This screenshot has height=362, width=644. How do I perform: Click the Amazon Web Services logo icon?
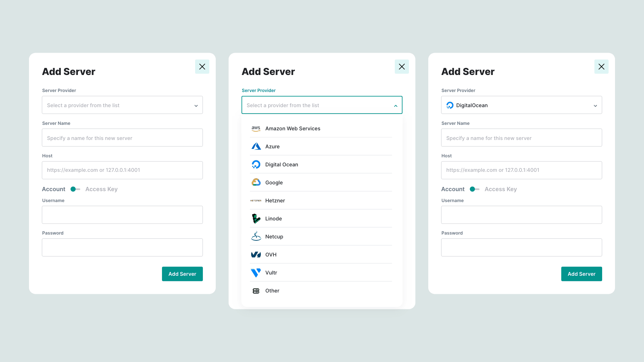tap(256, 128)
